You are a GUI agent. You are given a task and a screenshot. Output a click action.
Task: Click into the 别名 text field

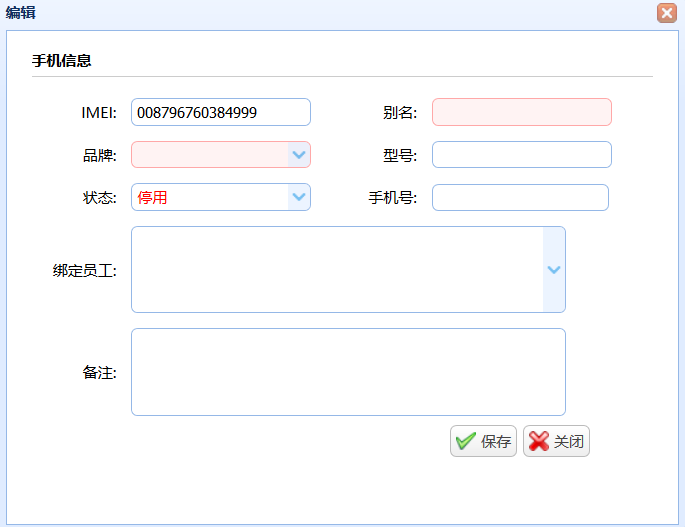click(x=522, y=112)
